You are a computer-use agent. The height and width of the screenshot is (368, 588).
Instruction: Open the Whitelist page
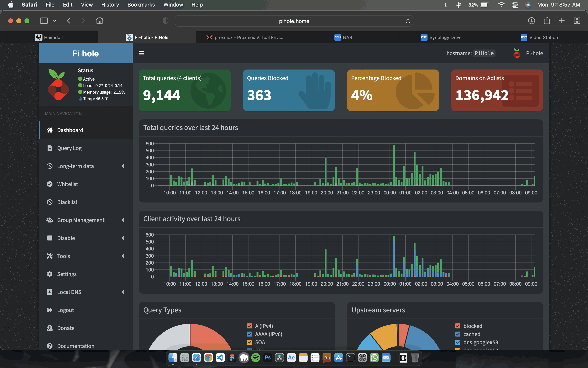(x=86, y=184)
